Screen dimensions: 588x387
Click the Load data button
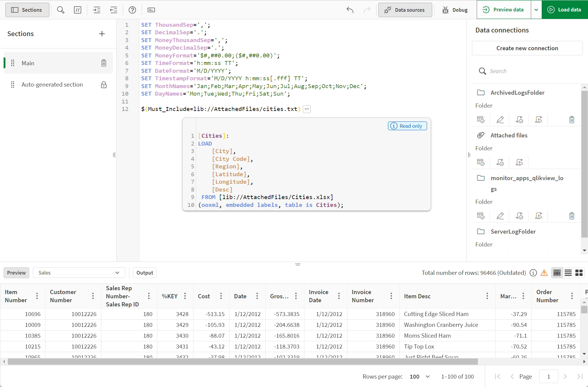564,10
